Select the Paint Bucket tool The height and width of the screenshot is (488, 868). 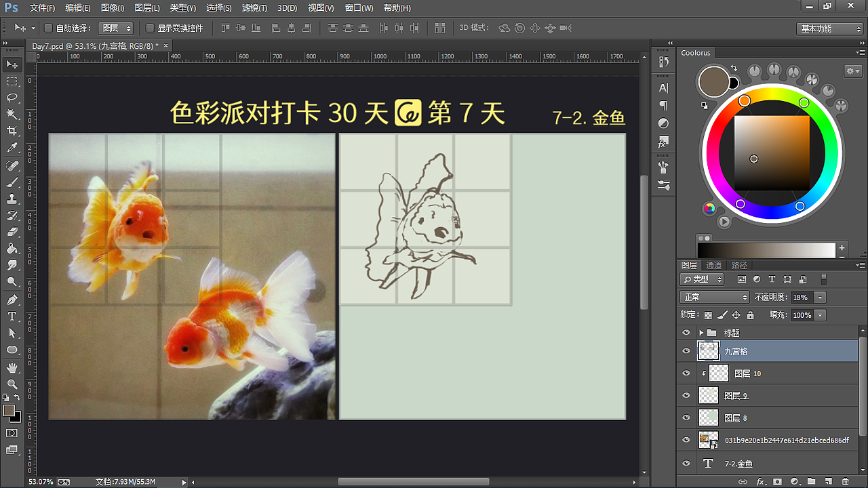click(x=12, y=249)
